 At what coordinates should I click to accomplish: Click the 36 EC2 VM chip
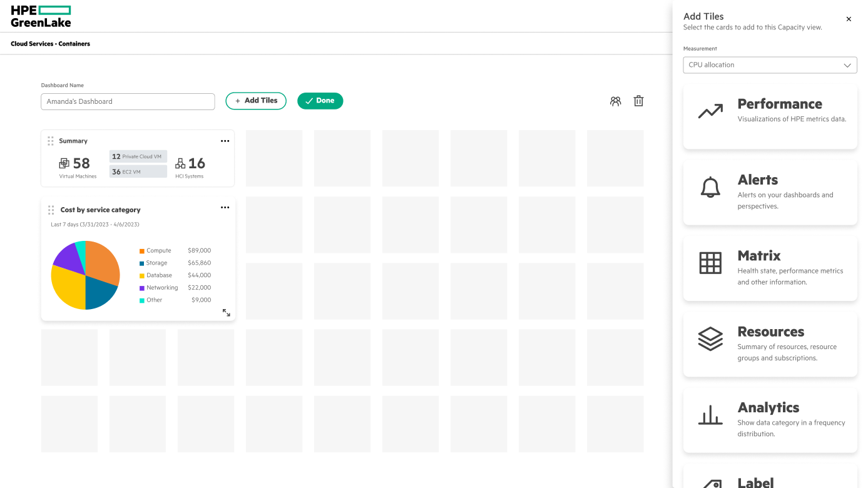[138, 171]
